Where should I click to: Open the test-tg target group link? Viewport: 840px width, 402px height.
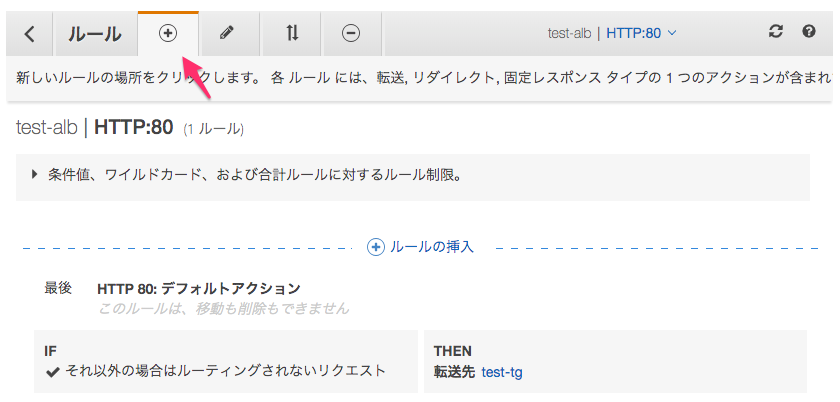[502, 372]
